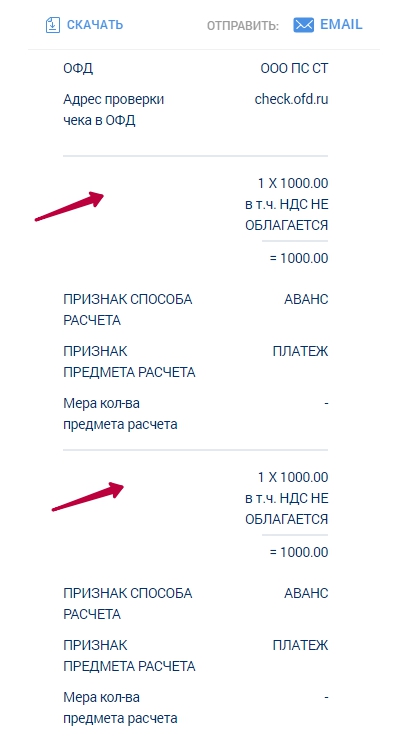
Task: Click the first item's НДС НЕ ОБЛАГАЕТСЯ text
Action: coord(286,215)
